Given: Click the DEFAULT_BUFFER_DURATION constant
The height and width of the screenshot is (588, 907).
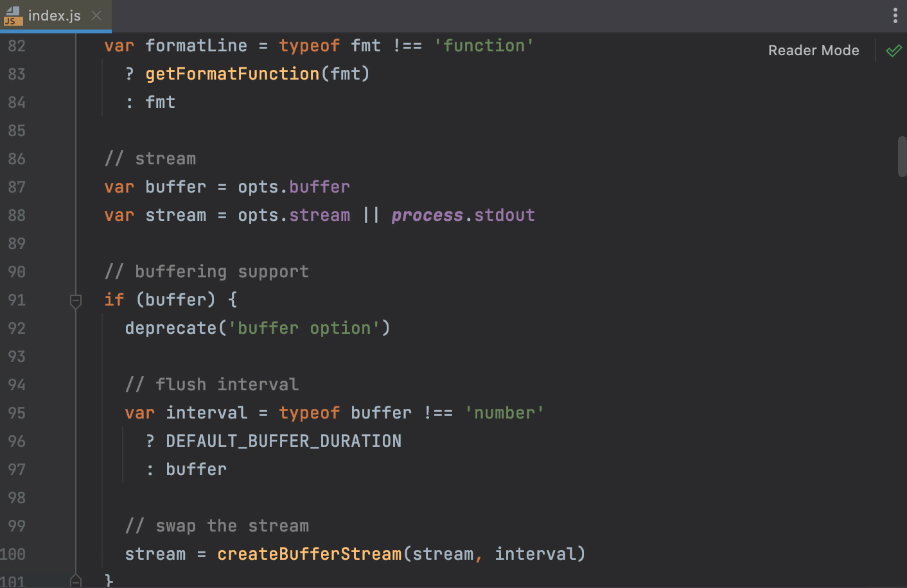Looking at the screenshot, I should click(x=283, y=440).
